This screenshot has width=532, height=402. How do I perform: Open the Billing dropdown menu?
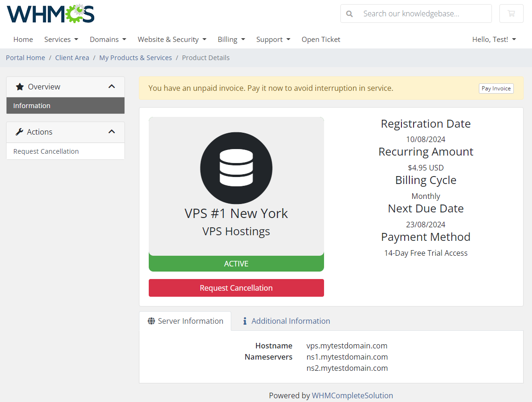pos(231,39)
